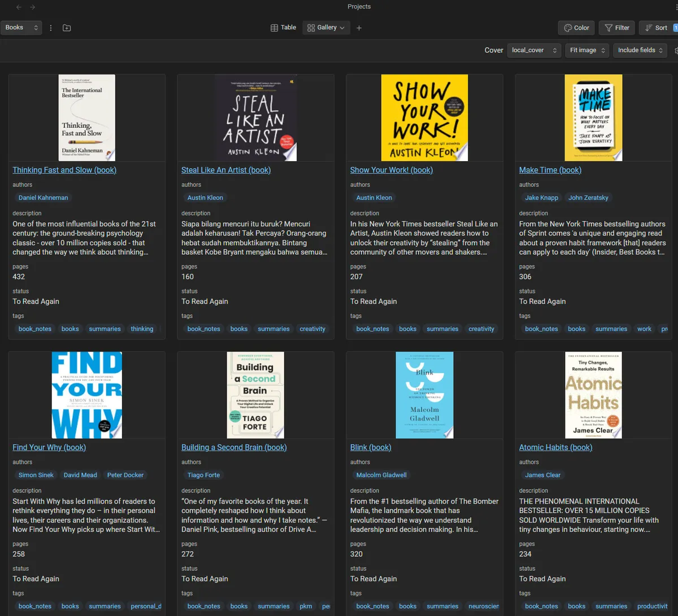Expand the Books project dropdown
678x616 pixels.
coord(21,28)
